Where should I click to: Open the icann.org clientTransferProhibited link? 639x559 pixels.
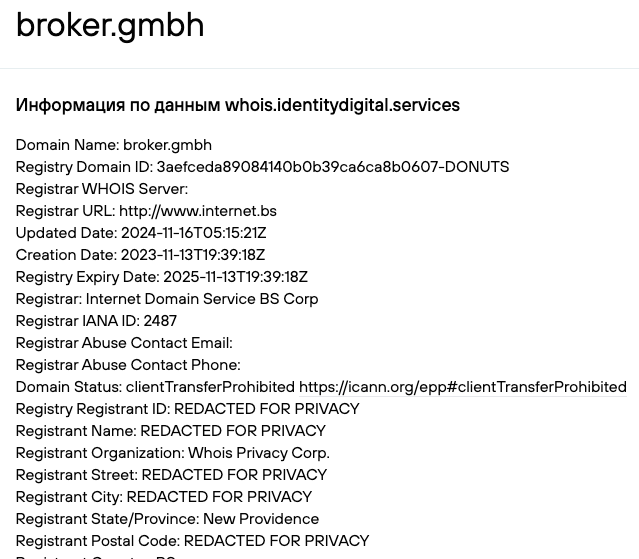[462, 387]
